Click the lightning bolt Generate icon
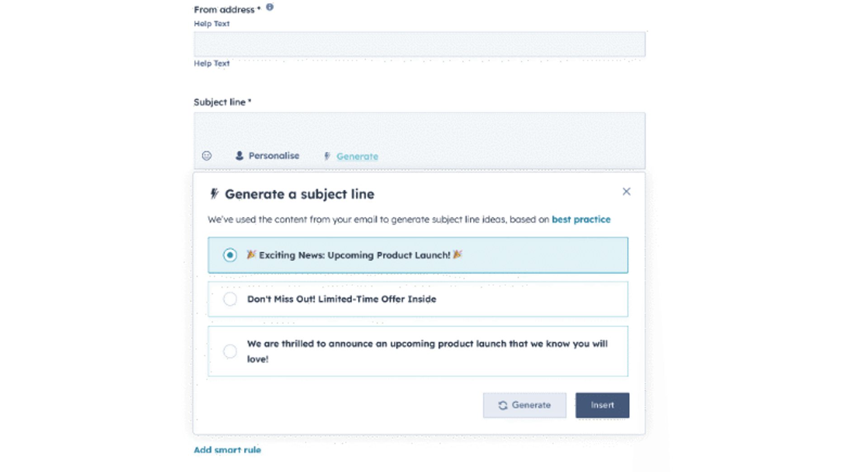This screenshot has height=472, width=868. [x=327, y=156]
